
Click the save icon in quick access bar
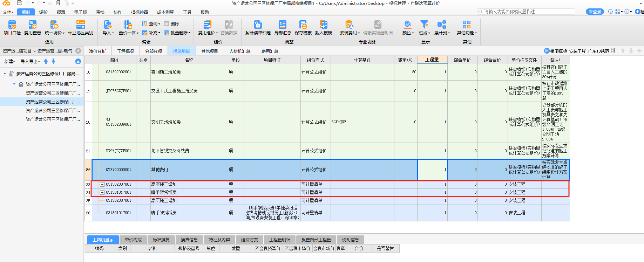[x=20, y=3]
